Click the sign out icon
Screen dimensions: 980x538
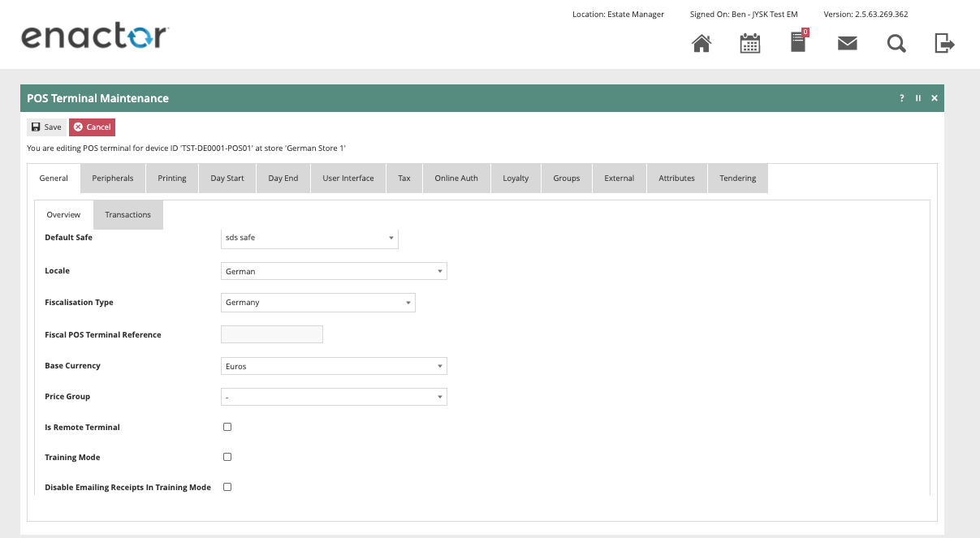tap(943, 43)
